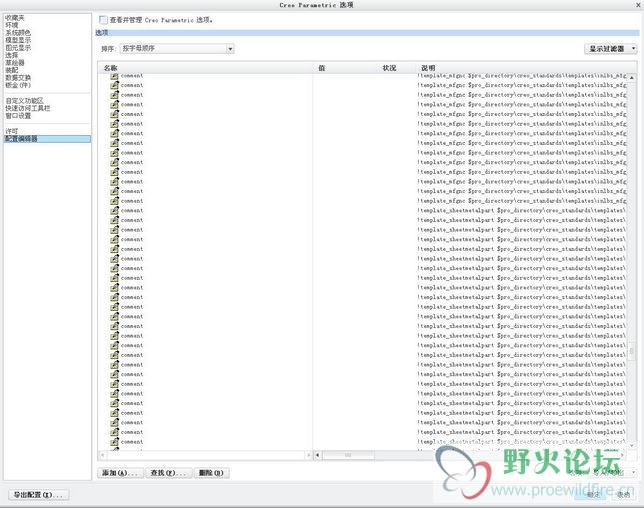The height and width of the screenshot is (508, 644).
Task: Click the 值 column header
Action: coord(322,68)
